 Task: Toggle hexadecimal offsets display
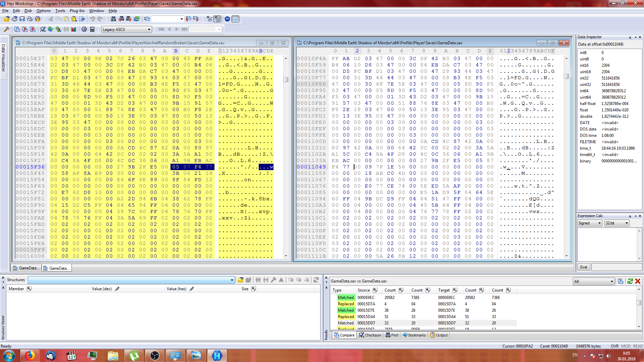tap(217, 19)
